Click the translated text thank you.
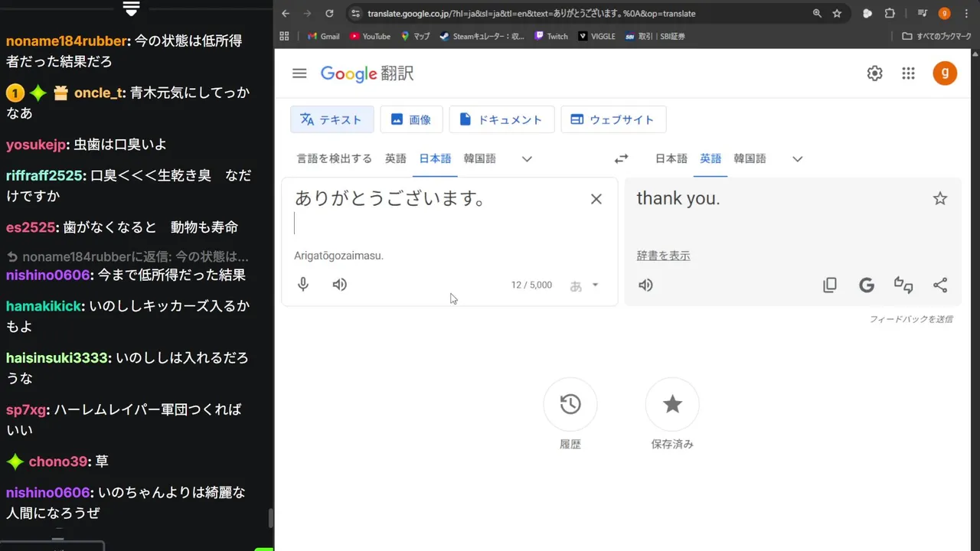The height and width of the screenshot is (551, 980). pos(678,199)
